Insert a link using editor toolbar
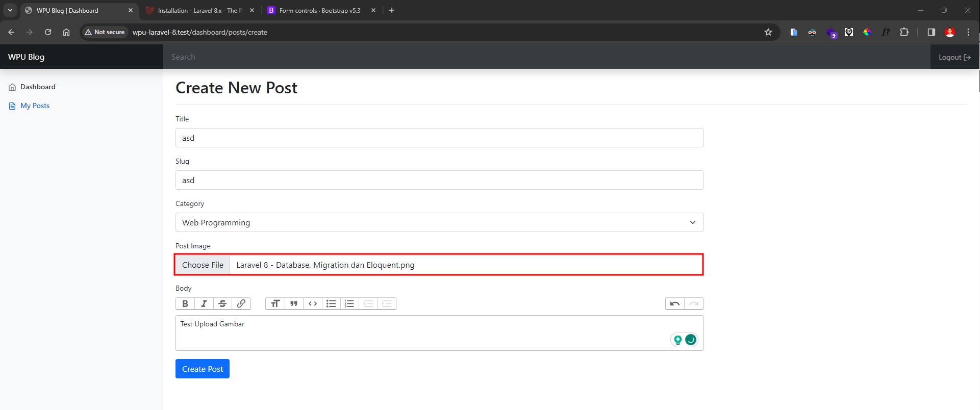The height and width of the screenshot is (410, 980). [241, 303]
